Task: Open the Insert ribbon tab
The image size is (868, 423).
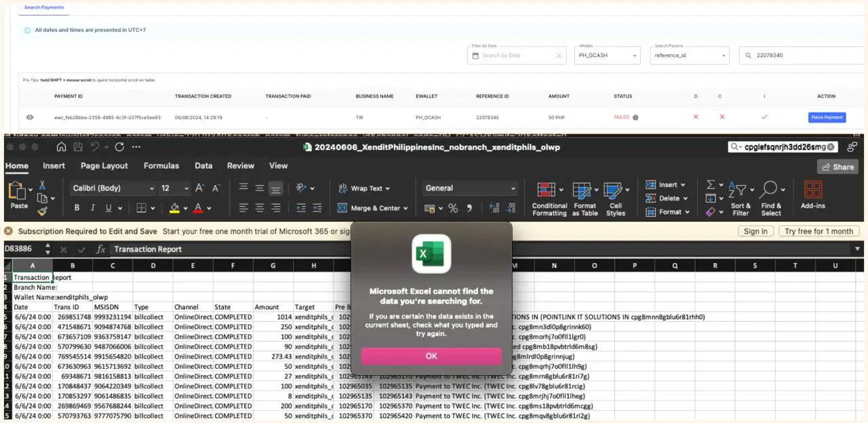Action: click(54, 165)
